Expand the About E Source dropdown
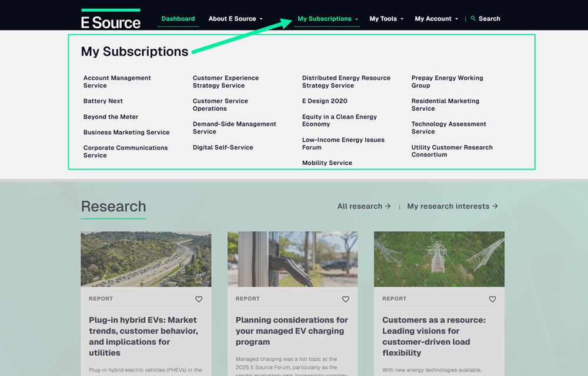Screen dimensions: 588x376 [235, 18]
